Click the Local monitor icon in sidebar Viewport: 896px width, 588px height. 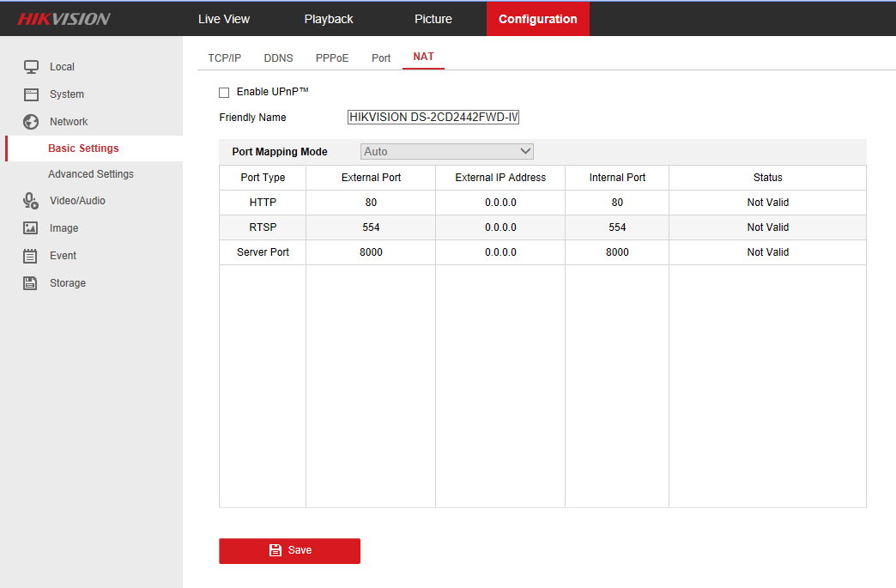pos(32,66)
